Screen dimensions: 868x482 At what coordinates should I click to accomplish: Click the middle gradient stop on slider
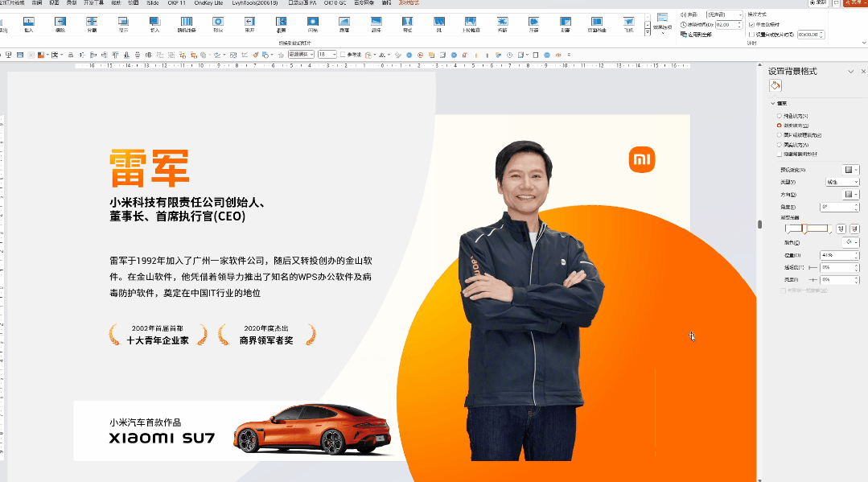805,229
